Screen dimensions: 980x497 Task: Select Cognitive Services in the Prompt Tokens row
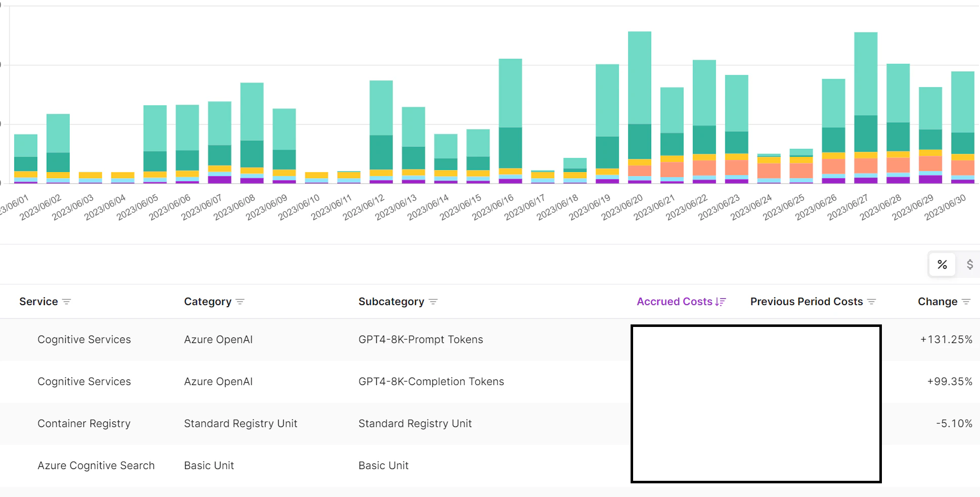(x=84, y=340)
